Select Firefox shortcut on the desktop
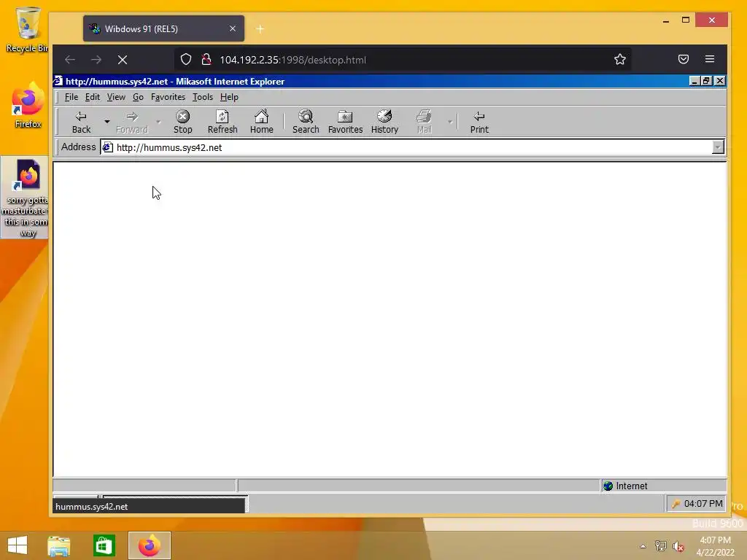This screenshot has width=747, height=560. [x=28, y=105]
